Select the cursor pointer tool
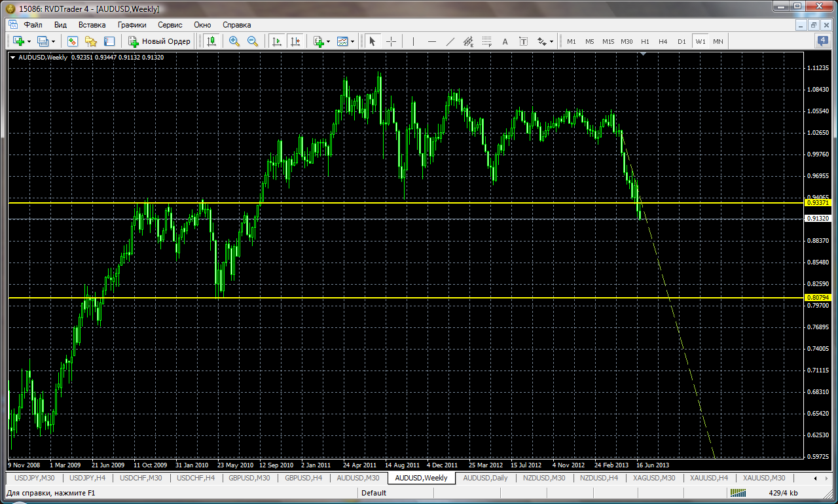This screenshot has width=838, height=504. [x=373, y=41]
